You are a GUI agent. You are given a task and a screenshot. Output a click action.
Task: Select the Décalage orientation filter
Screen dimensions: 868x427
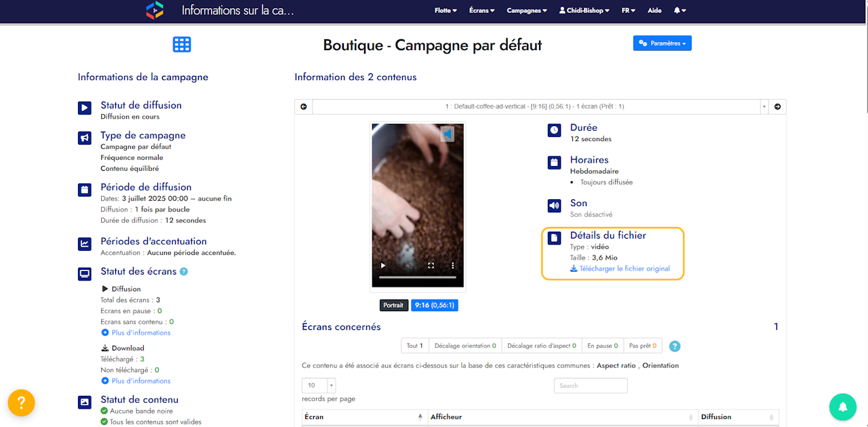pyautogui.click(x=465, y=346)
